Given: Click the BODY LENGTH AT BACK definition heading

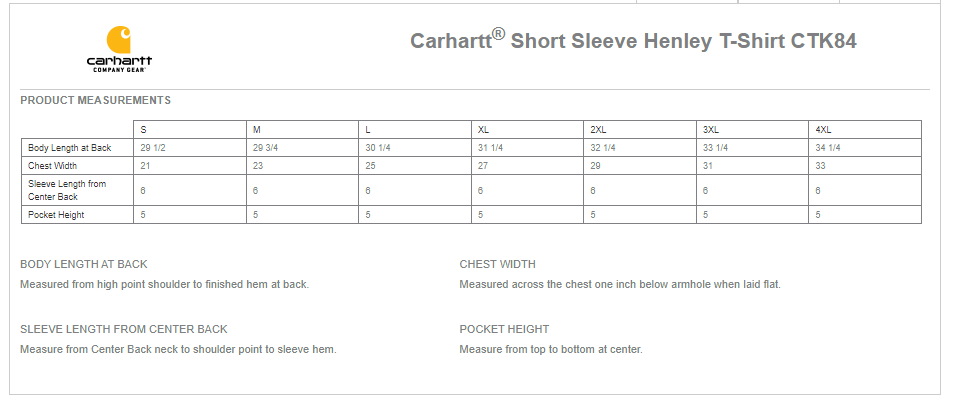Looking at the screenshot, I should (x=84, y=265).
